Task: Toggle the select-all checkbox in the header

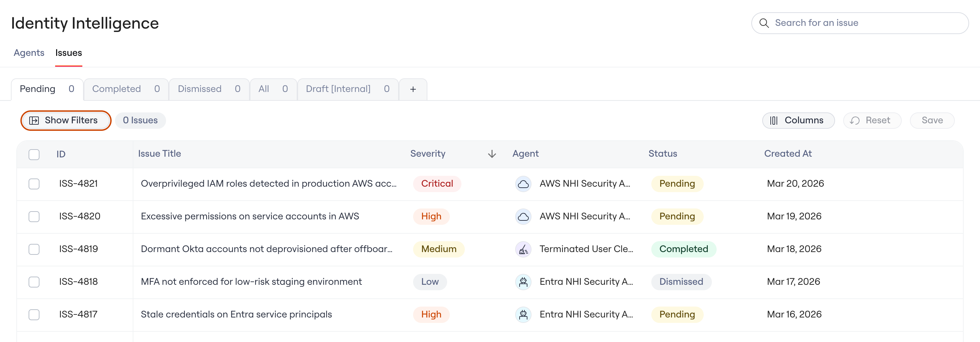Action: [34, 155]
